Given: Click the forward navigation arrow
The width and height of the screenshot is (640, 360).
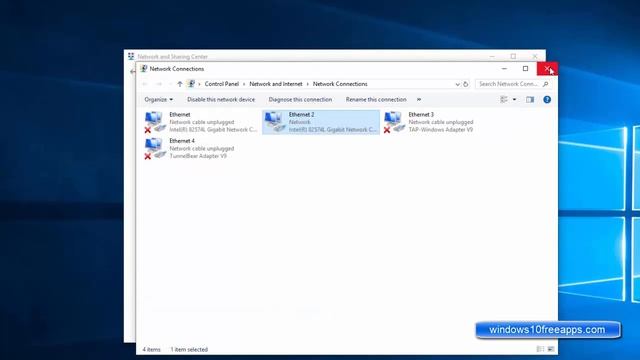Looking at the screenshot, I should click(x=159, y=84).
